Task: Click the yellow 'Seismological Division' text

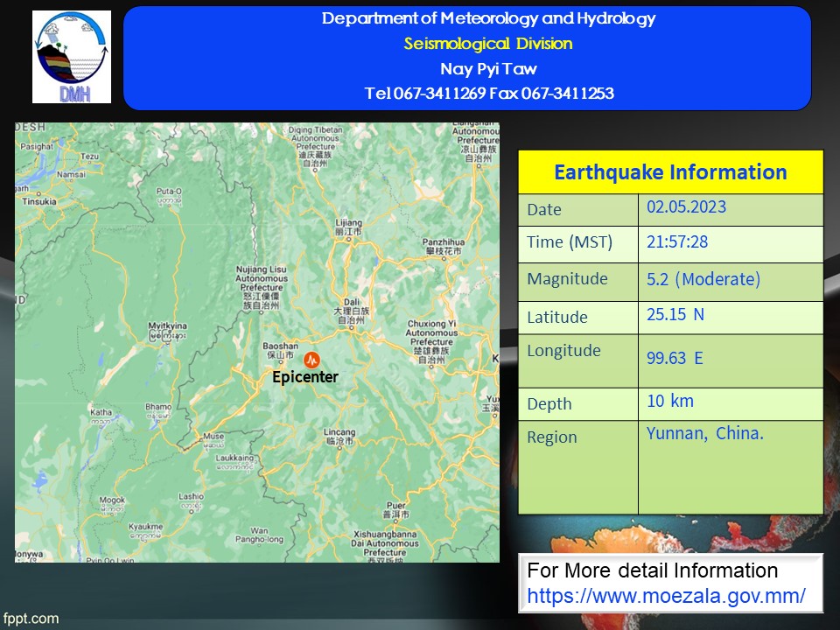Action: pyautogui.click(x=488, y=44)
